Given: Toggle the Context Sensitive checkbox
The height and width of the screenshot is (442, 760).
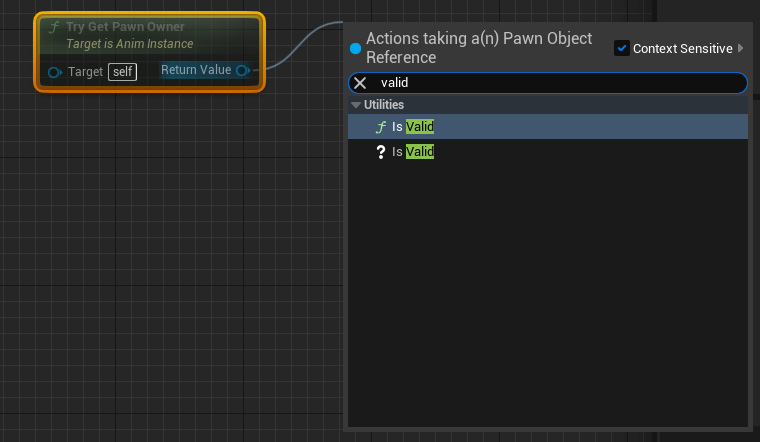Looking at the screenshot, I should click(621, 48).
